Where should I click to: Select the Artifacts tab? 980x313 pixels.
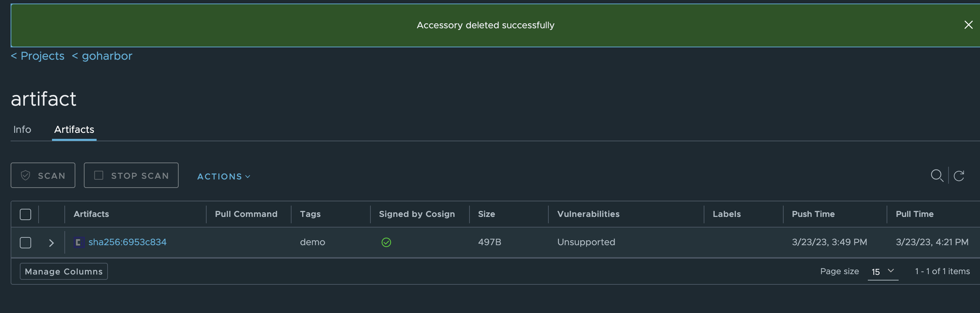[x=74, y=130]
